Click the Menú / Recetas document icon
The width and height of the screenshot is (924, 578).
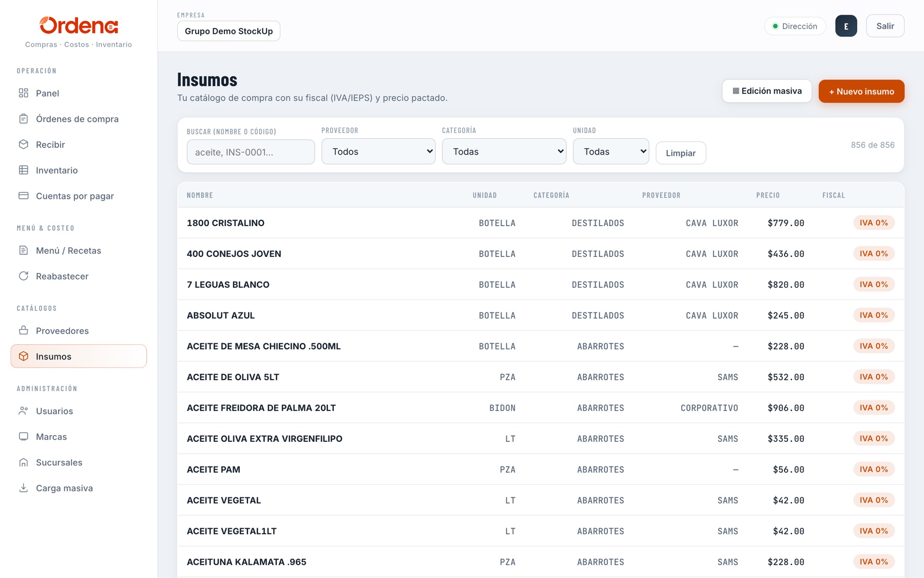[24, 250]
